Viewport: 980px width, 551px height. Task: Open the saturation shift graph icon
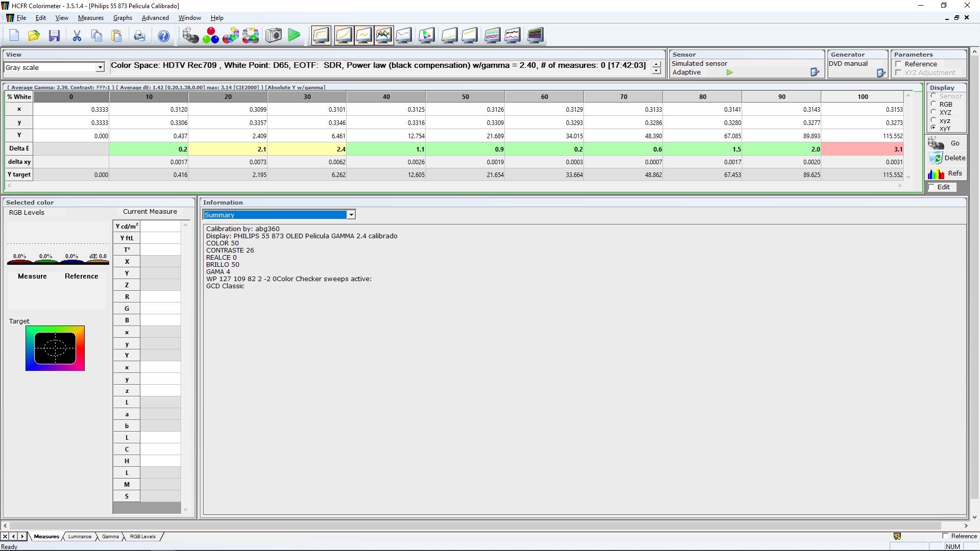tap(470, 35)
